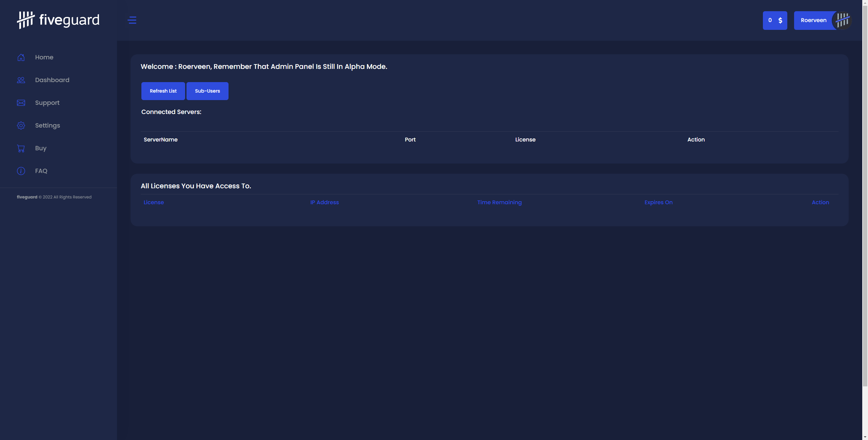Image resolution: width=868 pixels, height=440 pixels.
Task: Open the balance 0 $ button
Action: point(775,20)
